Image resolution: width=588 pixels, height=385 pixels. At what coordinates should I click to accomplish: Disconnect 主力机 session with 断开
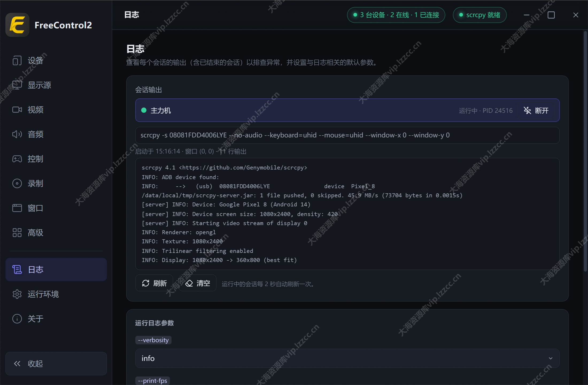tap(536, 110)
